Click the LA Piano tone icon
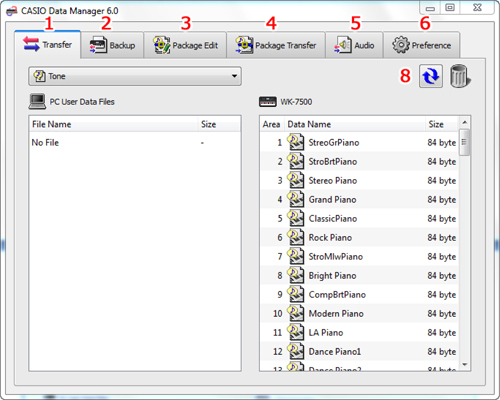The image size is (500, 400). click(296, 332)
